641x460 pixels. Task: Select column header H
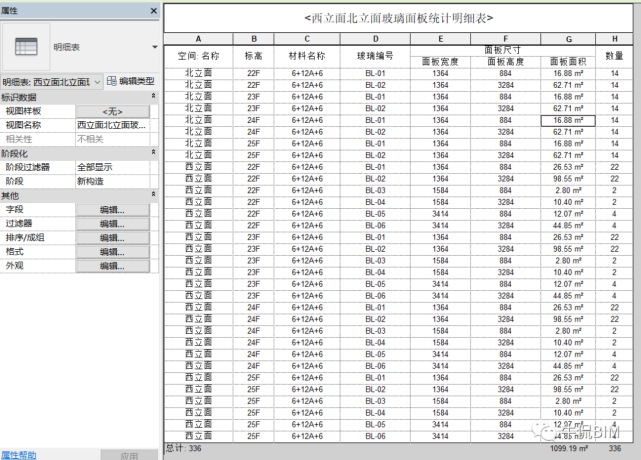[614, 39]
